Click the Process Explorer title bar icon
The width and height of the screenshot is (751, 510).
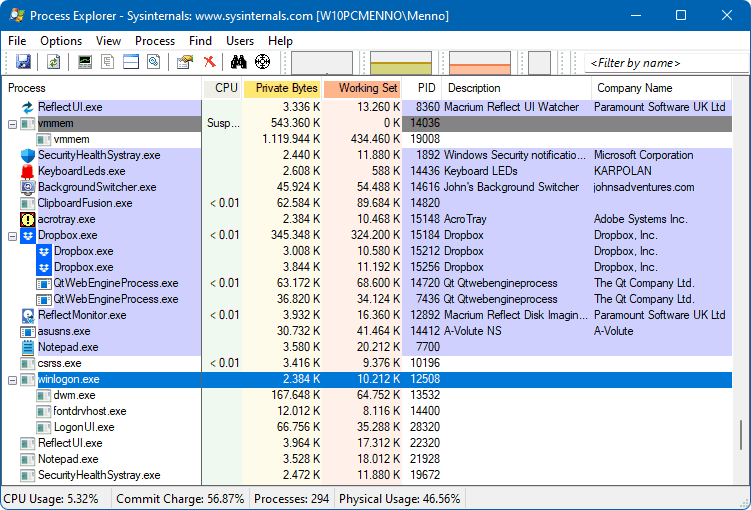point(16,15)
